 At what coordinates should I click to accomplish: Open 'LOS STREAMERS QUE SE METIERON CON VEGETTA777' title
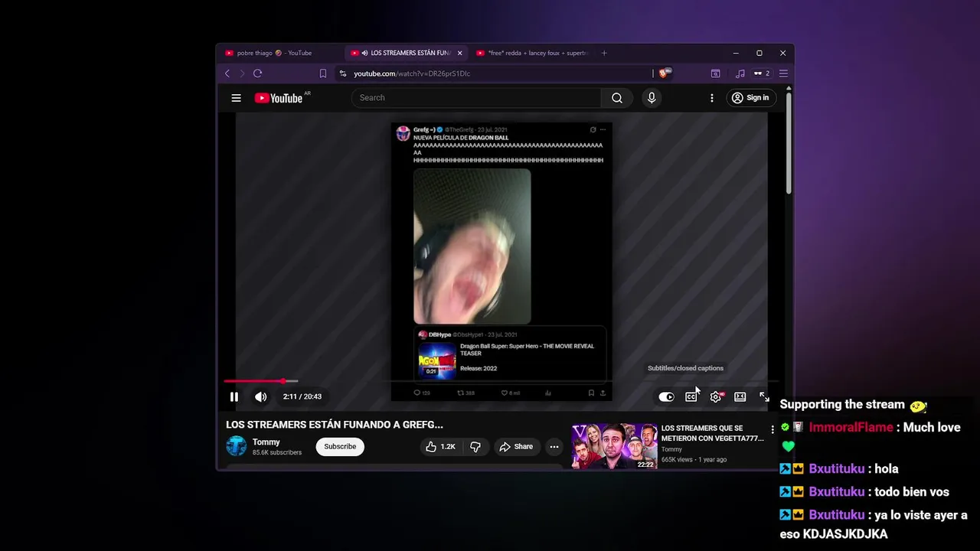tap(713, 433)
